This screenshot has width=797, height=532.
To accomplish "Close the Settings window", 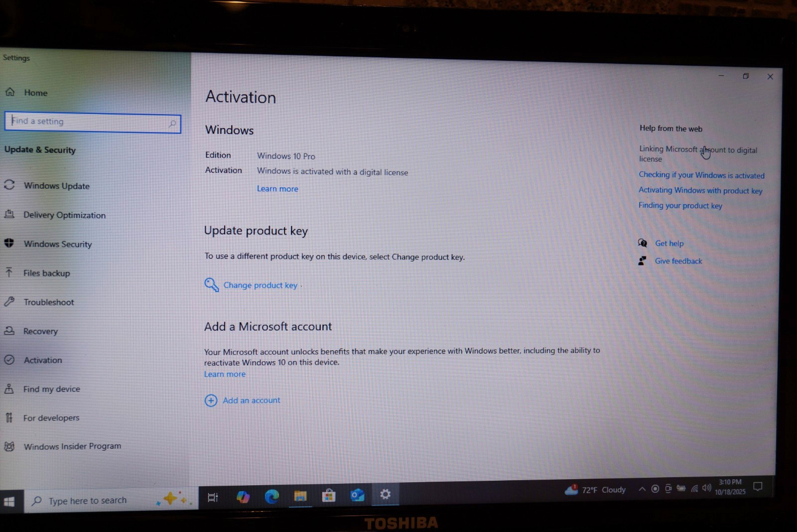I will 770,77.
